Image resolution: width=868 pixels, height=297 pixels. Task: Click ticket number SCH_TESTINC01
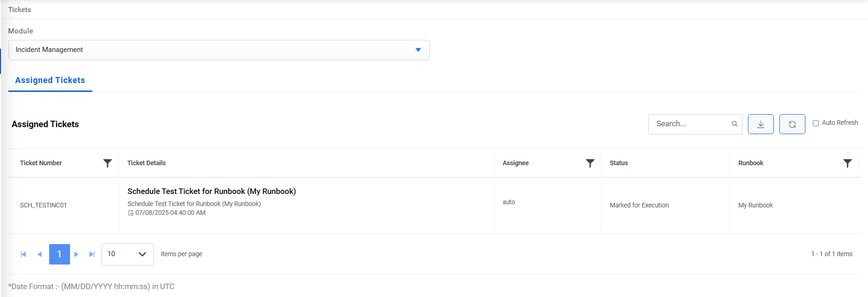[x=43, y=205]
